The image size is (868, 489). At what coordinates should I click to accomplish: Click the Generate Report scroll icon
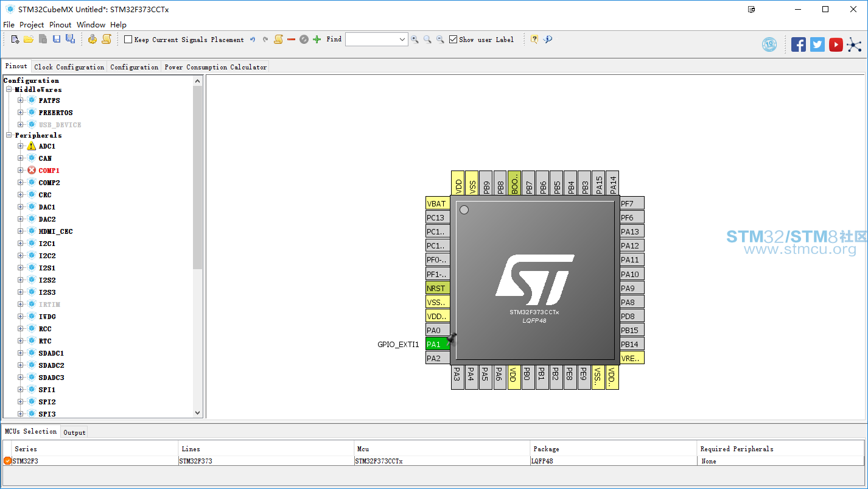(x=107, y=40)
